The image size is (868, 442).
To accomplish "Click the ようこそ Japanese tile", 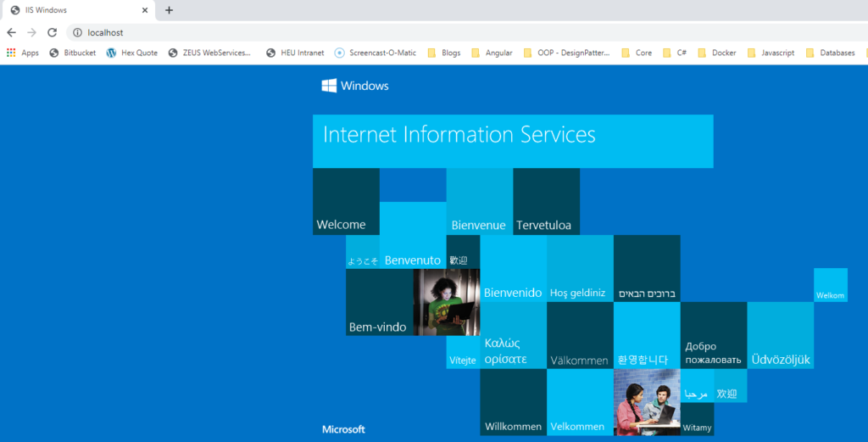I will point(363,252).
